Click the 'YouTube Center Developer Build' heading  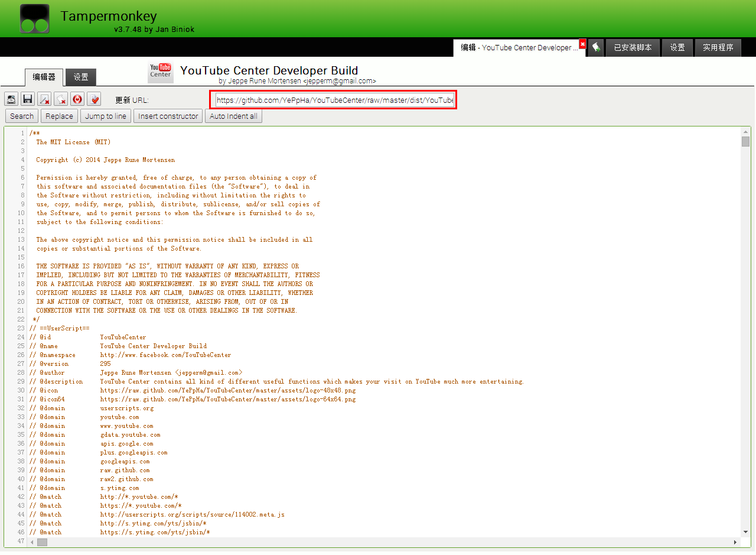pos(269,70)
